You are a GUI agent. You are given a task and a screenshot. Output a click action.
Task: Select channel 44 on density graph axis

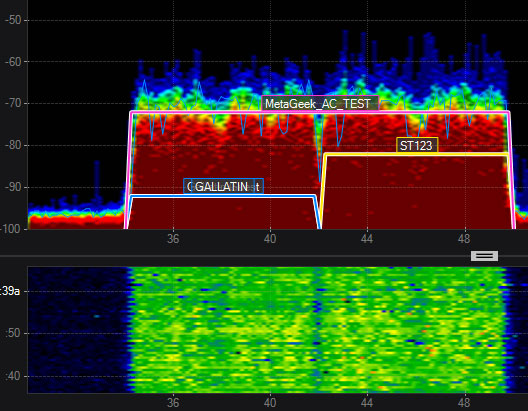point(367,239)
